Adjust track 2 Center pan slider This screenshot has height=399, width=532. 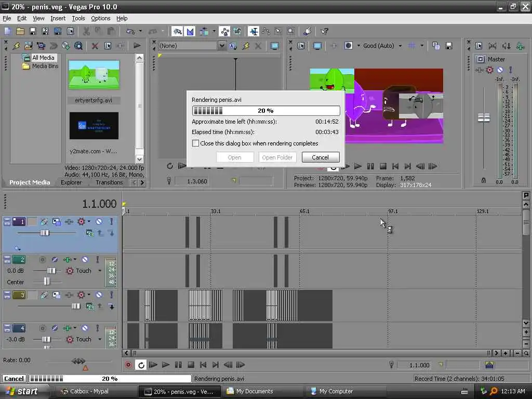tap(47, 282)
